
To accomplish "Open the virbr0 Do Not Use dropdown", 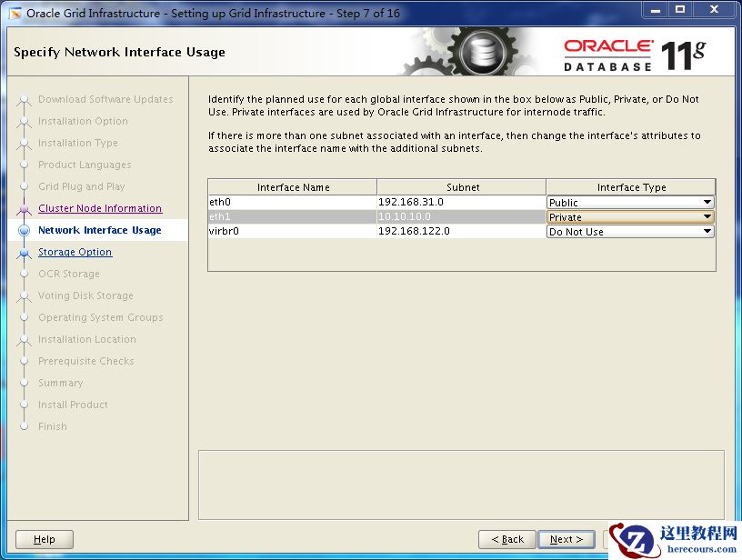I will click(630, 232).
